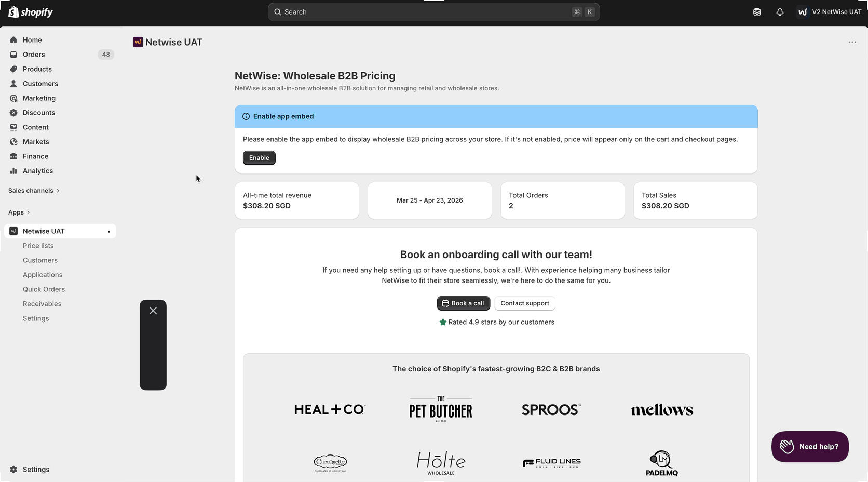Open Sidekick assistant icon in top bar

coord(757,12)
